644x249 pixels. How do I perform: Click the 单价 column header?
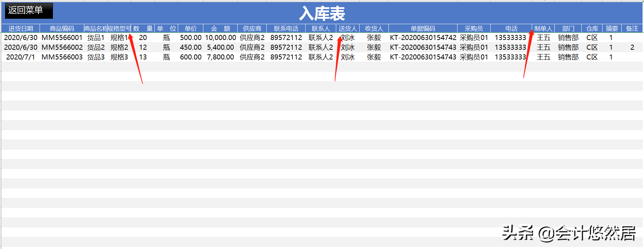point(191,28)
